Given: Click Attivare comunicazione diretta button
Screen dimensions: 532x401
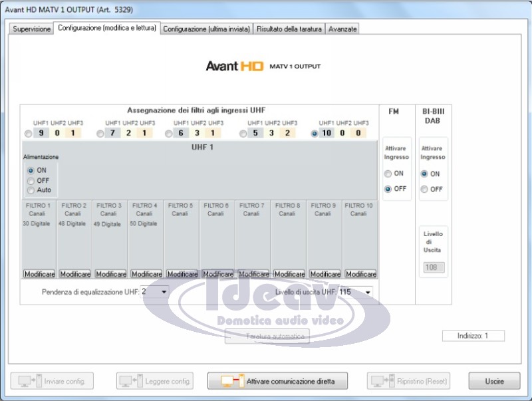Looking at the screenshot, I should click(x=277, y=381).
